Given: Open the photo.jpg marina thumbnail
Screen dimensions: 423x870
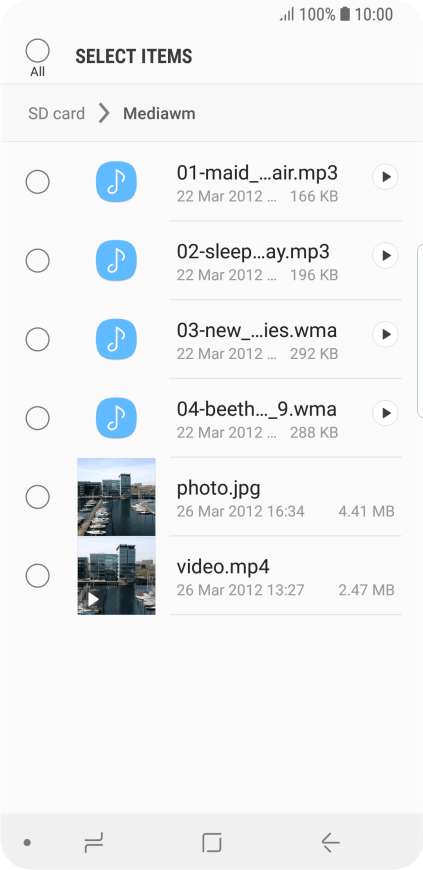Looking at the screenshot, I should click(117, 497).
